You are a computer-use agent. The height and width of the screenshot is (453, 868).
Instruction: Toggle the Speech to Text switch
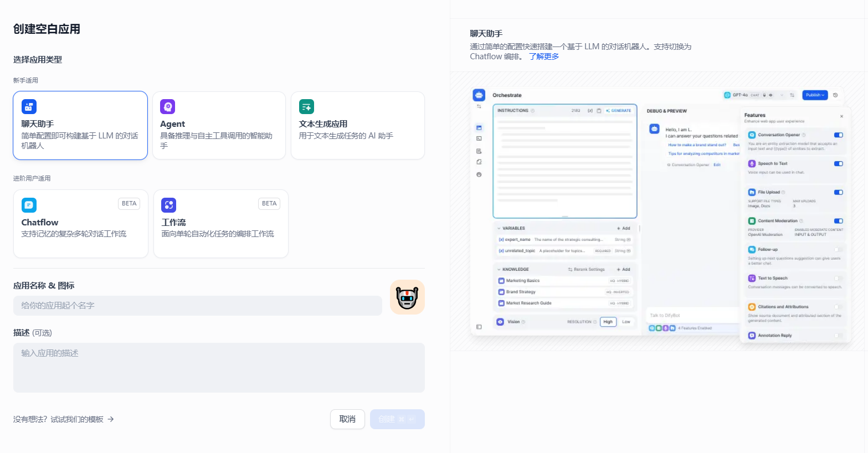click(x=838, y=163)
